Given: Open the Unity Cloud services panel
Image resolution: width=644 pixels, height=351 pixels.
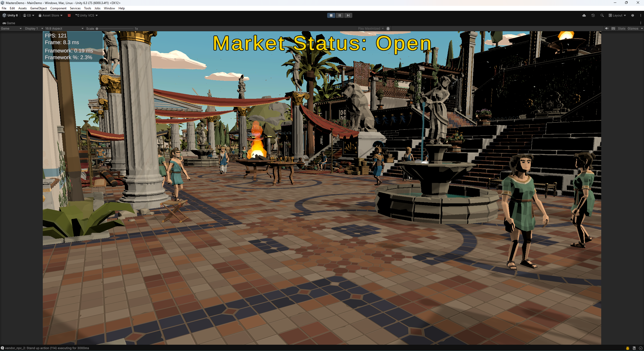Looking at the screenshot, I should click(x=584, y=15).
